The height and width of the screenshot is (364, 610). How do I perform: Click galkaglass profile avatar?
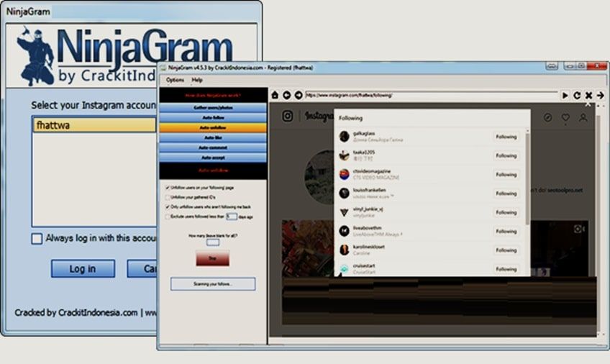pyautogui.click(x=345, y=137)
